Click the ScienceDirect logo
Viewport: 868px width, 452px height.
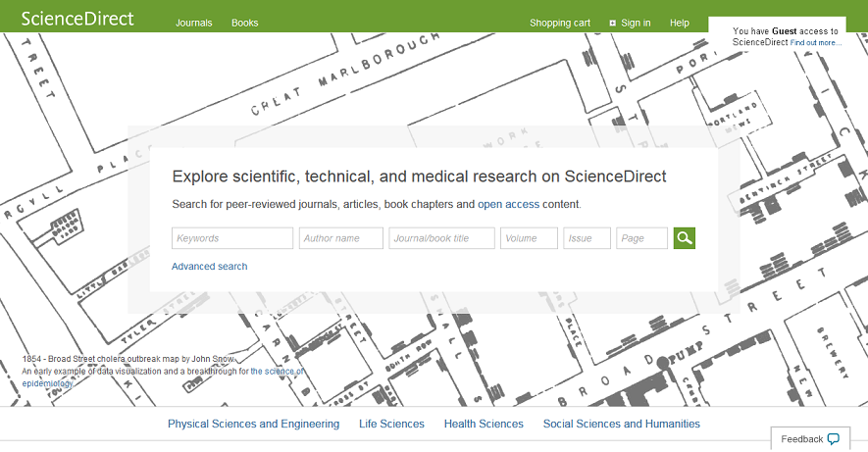tap(77, 19)
